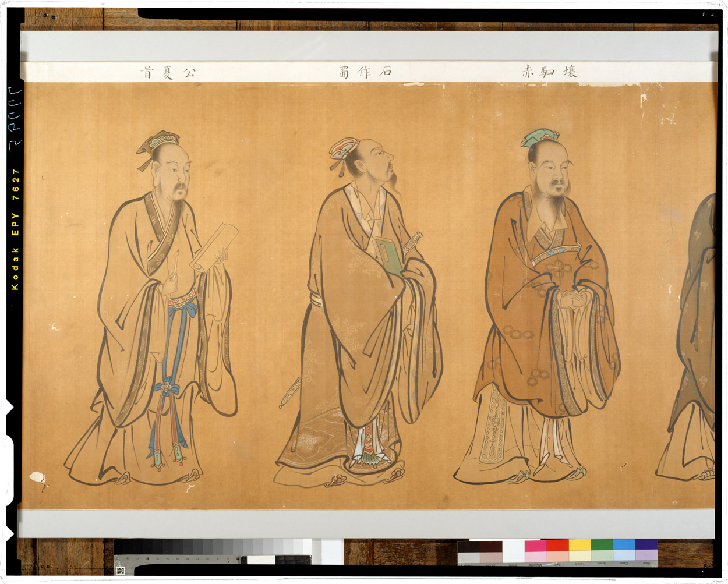Image resolution: width=728 pixels, height=584 pixels.
Task: Click the 公夏首 name label
Action: pos(168,72)
